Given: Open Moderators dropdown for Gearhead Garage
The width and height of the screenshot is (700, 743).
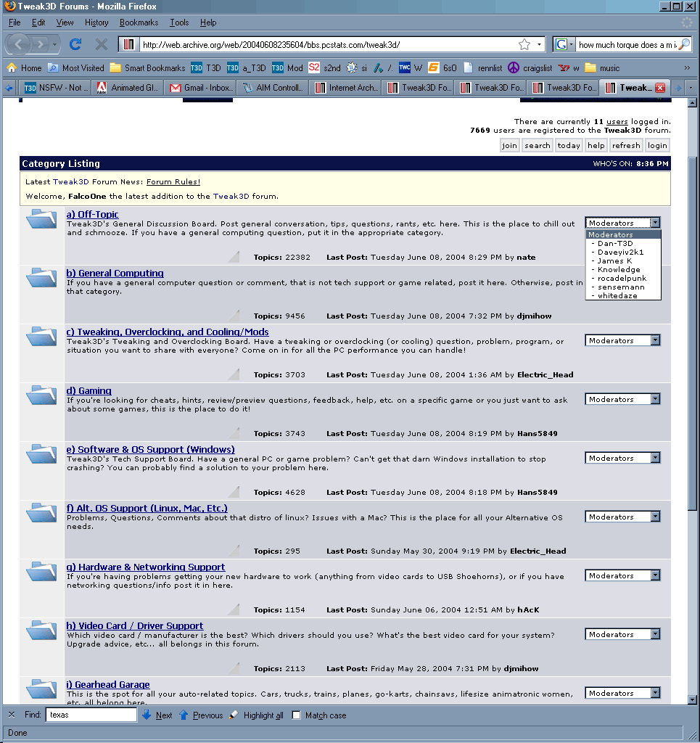Looking at the screenshot, I should [623, 693].
